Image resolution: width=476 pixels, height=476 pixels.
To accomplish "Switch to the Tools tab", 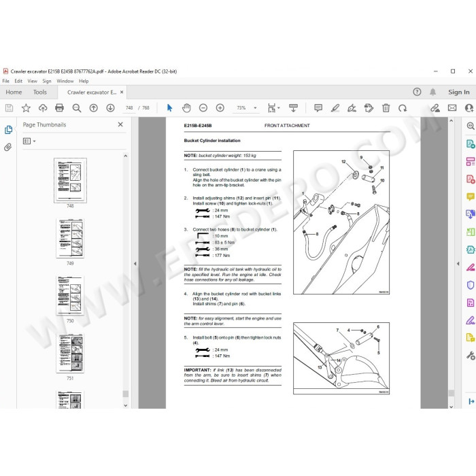I will pyautogui.click(x=39, y=92).
